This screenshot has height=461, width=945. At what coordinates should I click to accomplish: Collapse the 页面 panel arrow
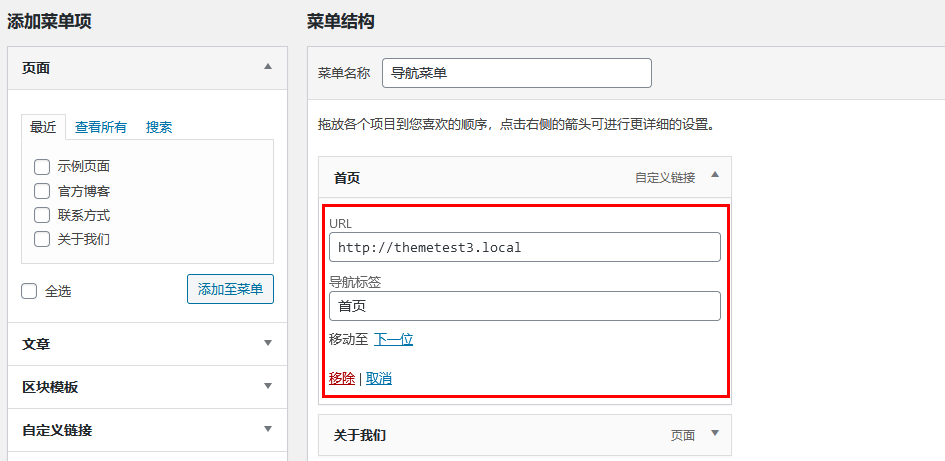coord(267,67)
